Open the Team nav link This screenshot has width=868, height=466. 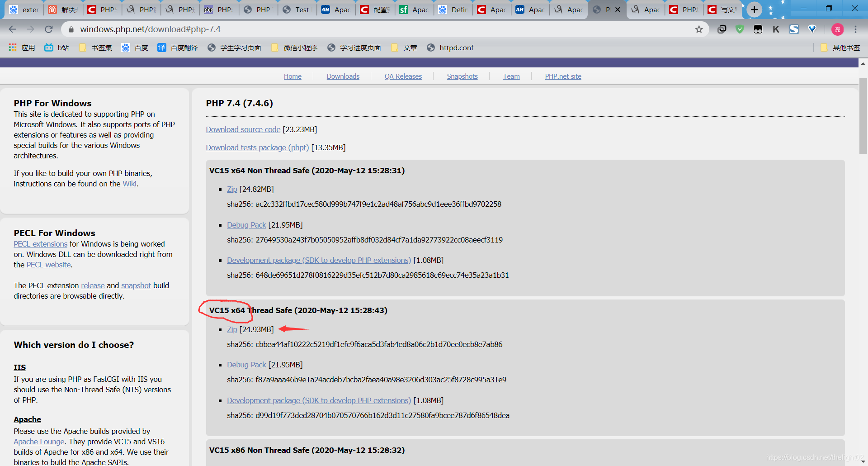pos(511,76)
